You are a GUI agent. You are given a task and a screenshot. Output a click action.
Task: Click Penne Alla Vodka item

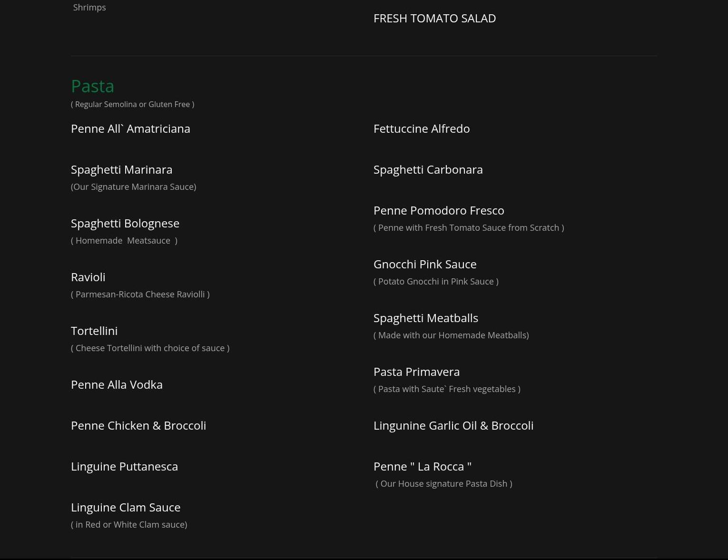(x=117, y=385)
